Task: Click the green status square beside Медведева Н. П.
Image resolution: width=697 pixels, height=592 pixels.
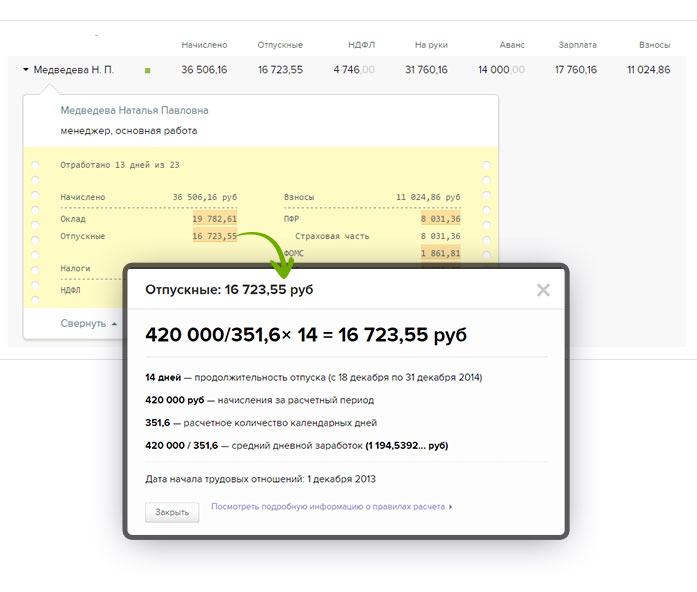Action: pos(148,70)
